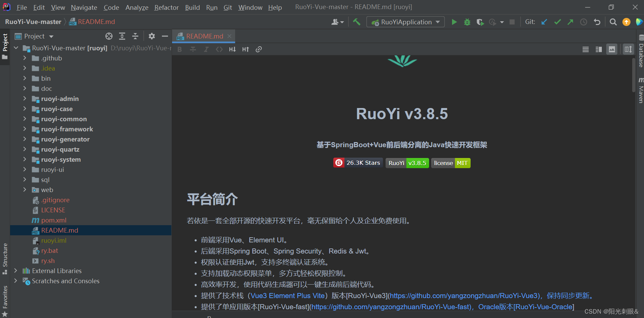This screenshot has width=644, height=318.
Task: Increase header level in markdown toolbar
Action: 246,49
